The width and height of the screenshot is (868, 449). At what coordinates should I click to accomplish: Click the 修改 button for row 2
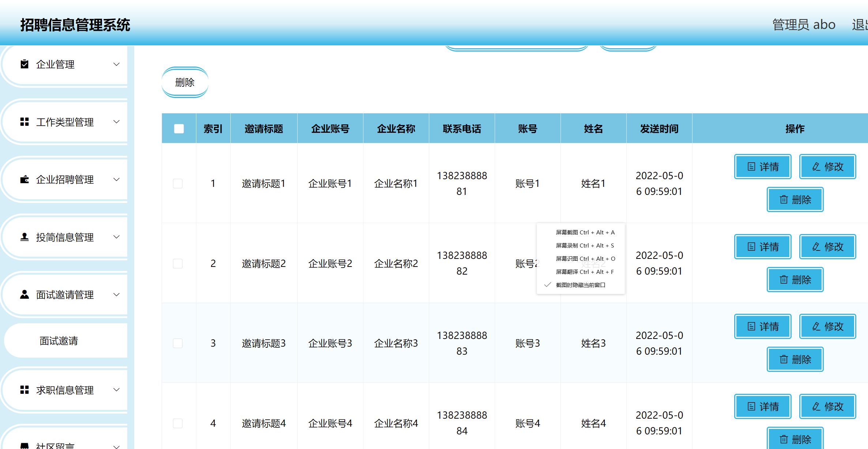pyautogui.click(x=827, y=247)
